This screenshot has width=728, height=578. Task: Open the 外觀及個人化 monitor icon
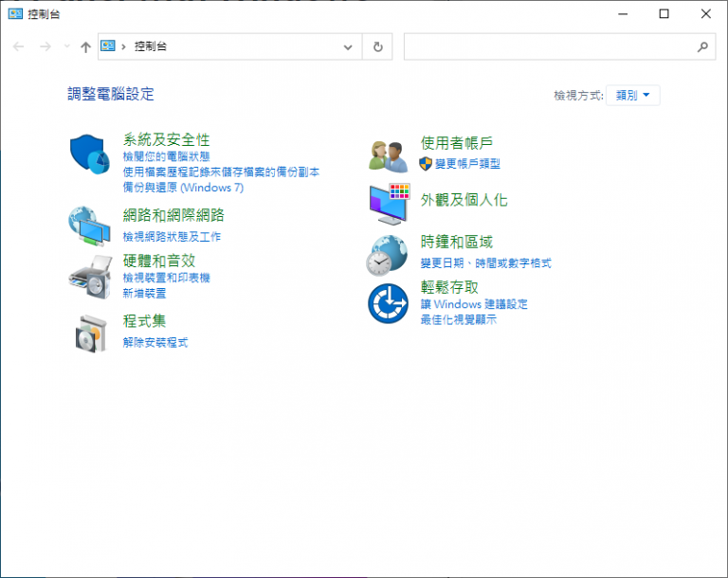tap(390, 205)
